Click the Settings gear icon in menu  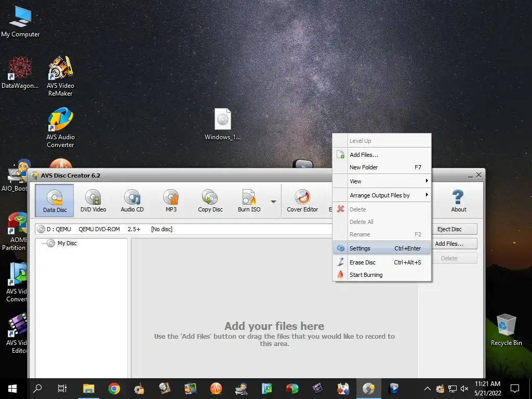340,248
